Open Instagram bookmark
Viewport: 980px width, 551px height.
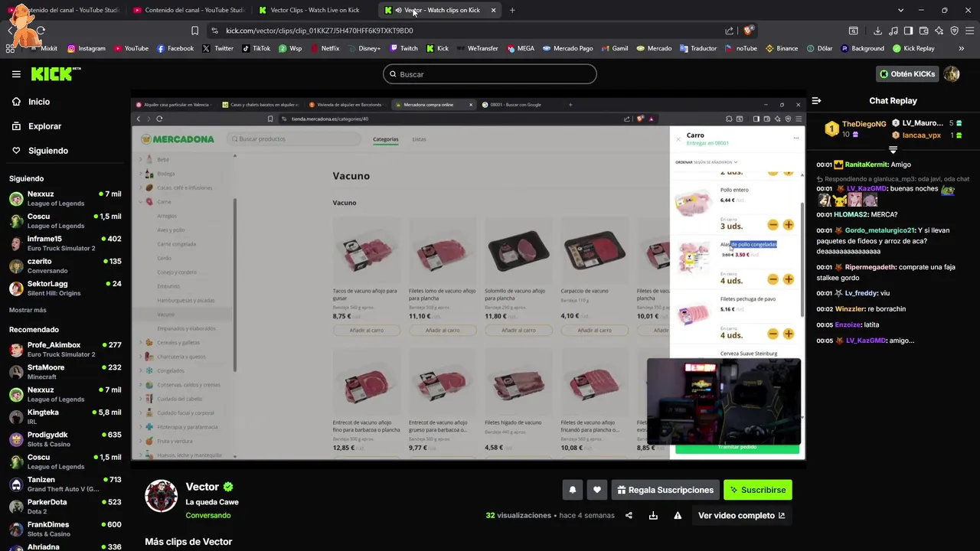(86, 48)
